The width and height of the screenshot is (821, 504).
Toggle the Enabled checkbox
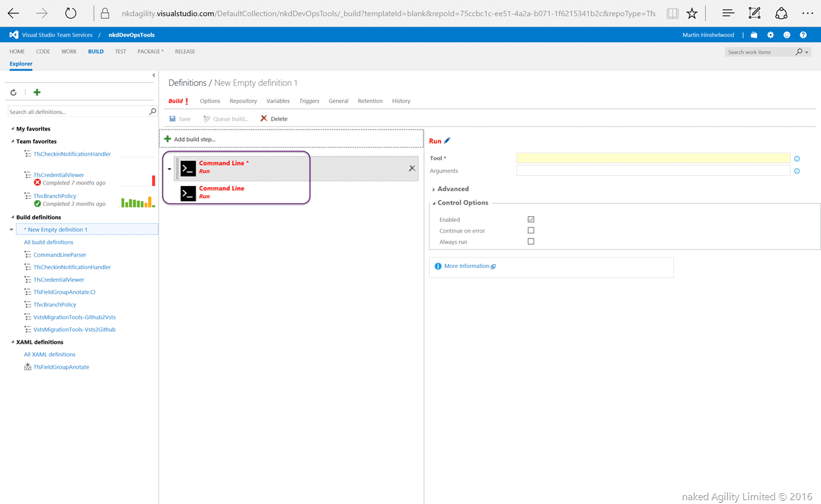pyautogui.click(x=530, y=219)
